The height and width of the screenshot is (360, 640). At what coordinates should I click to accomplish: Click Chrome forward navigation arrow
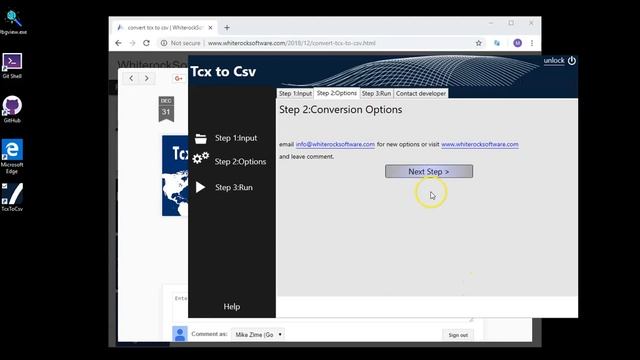(x=132, y=43)
